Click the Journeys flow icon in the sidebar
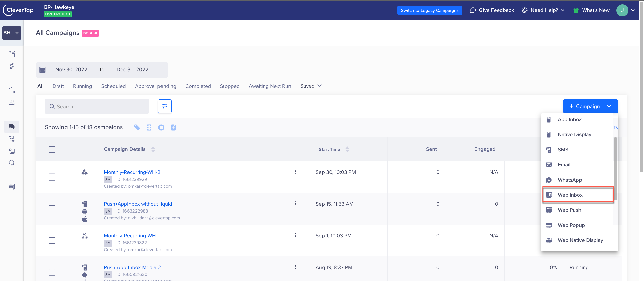The image size is (644, 281). 12,138
